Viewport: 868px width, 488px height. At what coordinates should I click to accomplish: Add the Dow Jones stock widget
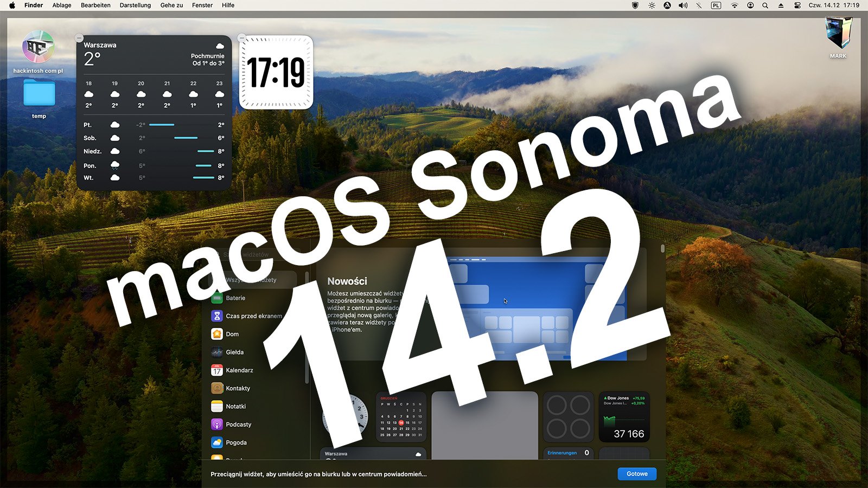(624, 416)
